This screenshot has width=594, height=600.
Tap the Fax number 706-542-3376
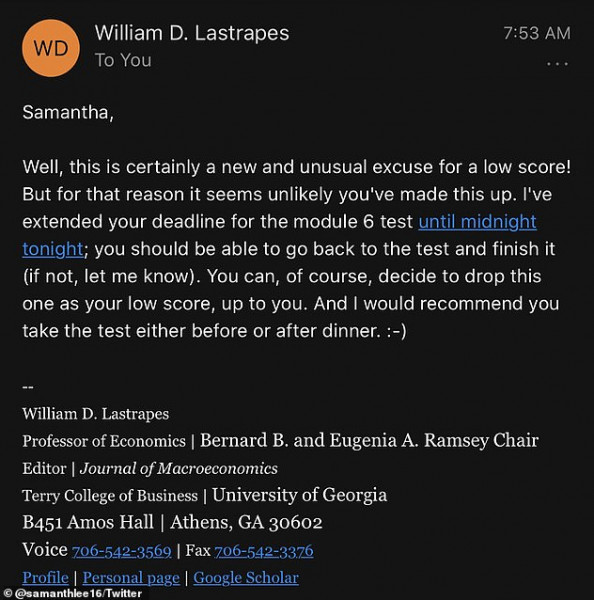pyautogui.click(x=264, y=551)
